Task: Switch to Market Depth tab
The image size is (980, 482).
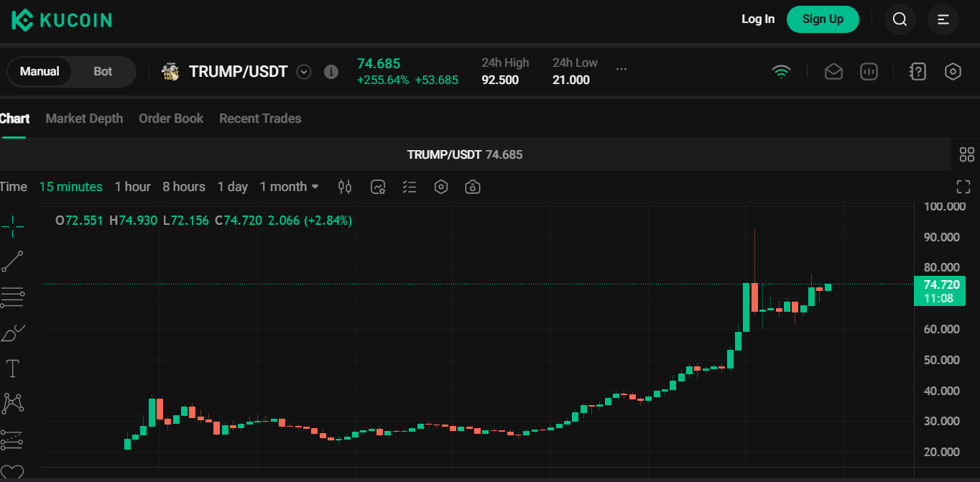Action: (84, 119)
